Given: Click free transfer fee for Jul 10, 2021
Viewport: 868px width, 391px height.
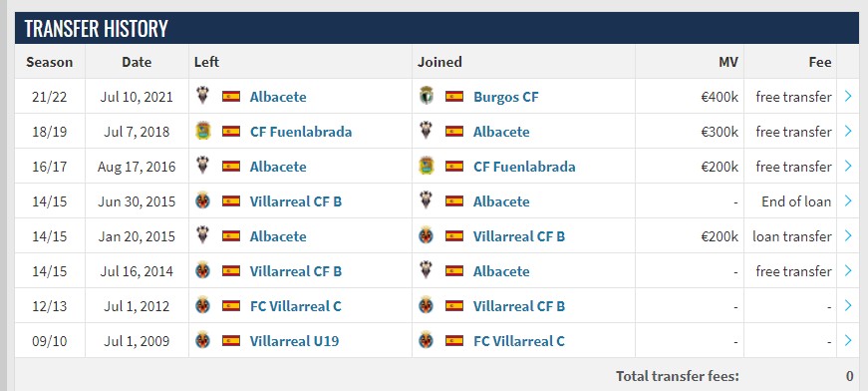Looking at the screenshot, I should 793,97.
